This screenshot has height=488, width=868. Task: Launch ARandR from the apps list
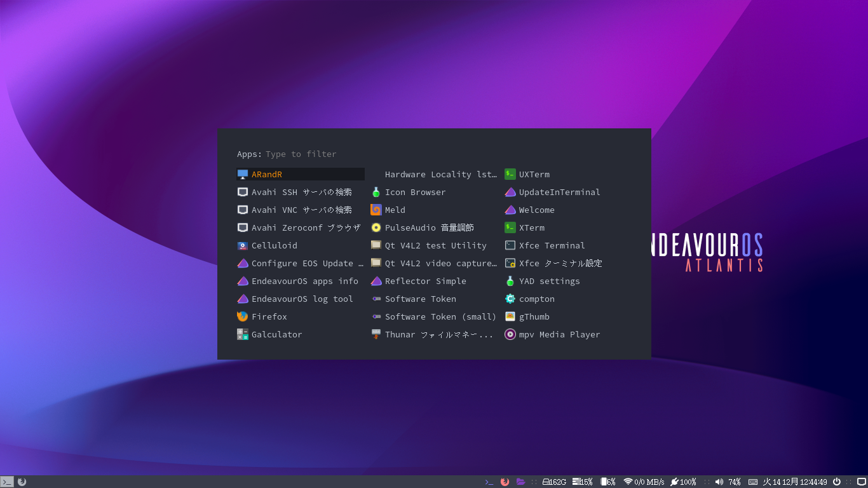pos(301,174)
